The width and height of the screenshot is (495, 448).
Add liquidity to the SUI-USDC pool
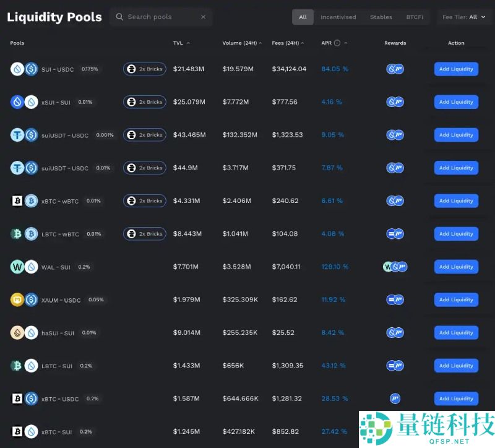click(x=456, y=69)
